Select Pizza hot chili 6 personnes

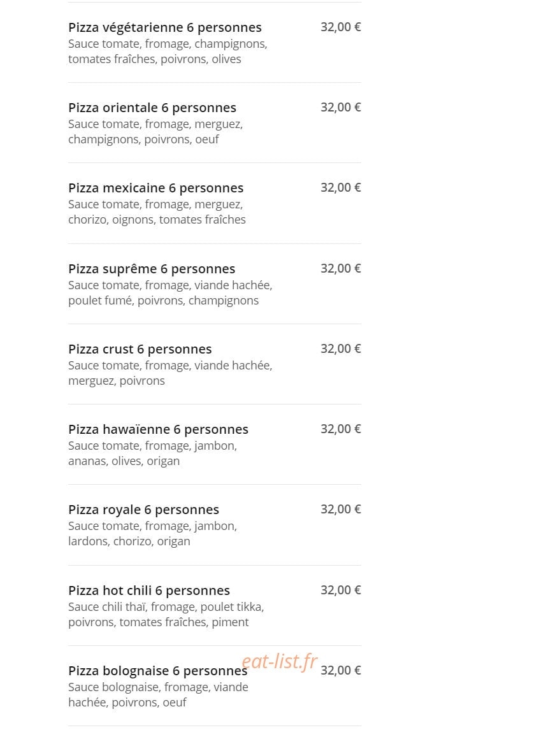click(149, 590)
